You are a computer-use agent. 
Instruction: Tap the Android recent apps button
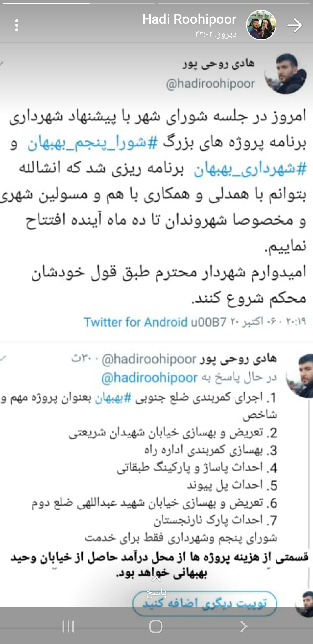click(68, 626)
